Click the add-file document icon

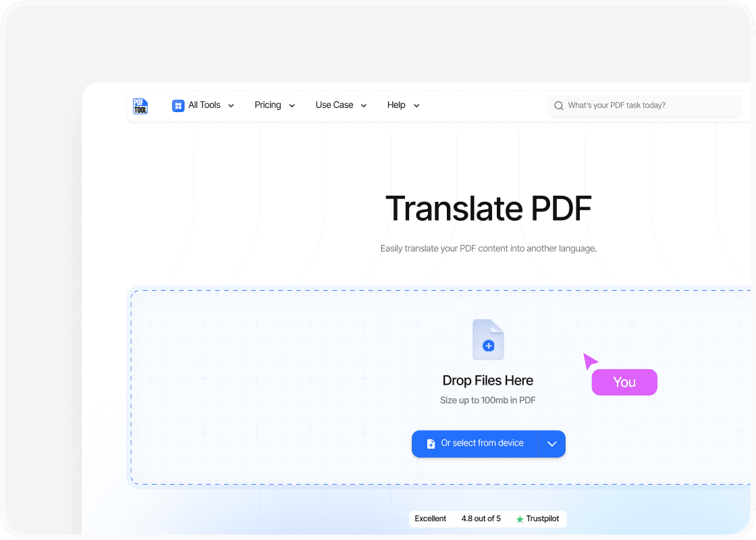pyautogui.click(x=488, y=340)
